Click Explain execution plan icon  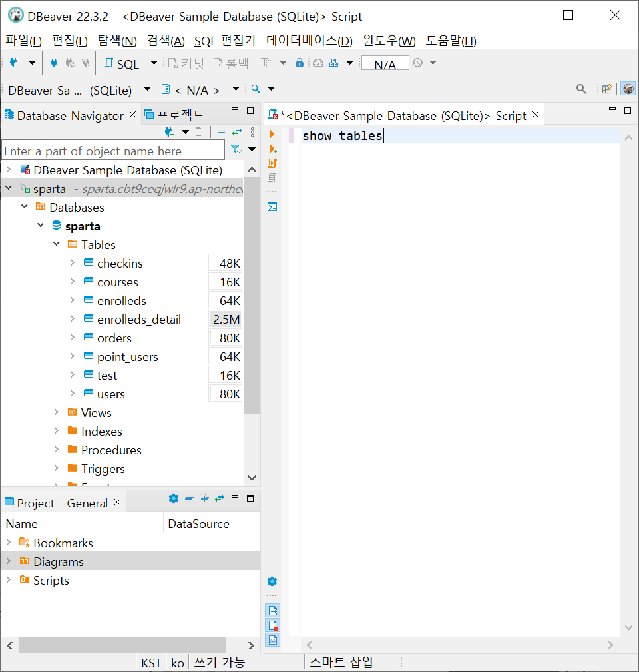click(x=272, y=177)
